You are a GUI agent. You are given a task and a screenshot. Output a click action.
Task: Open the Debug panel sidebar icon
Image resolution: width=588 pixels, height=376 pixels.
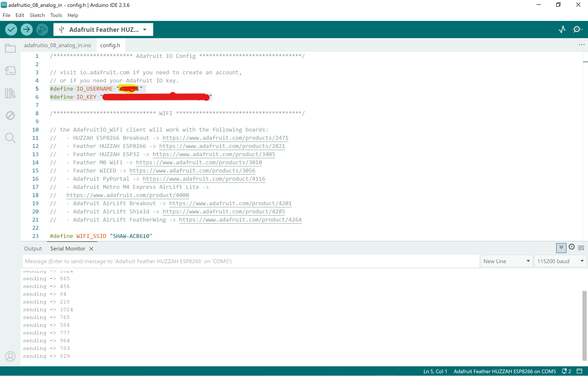(10, 115)
